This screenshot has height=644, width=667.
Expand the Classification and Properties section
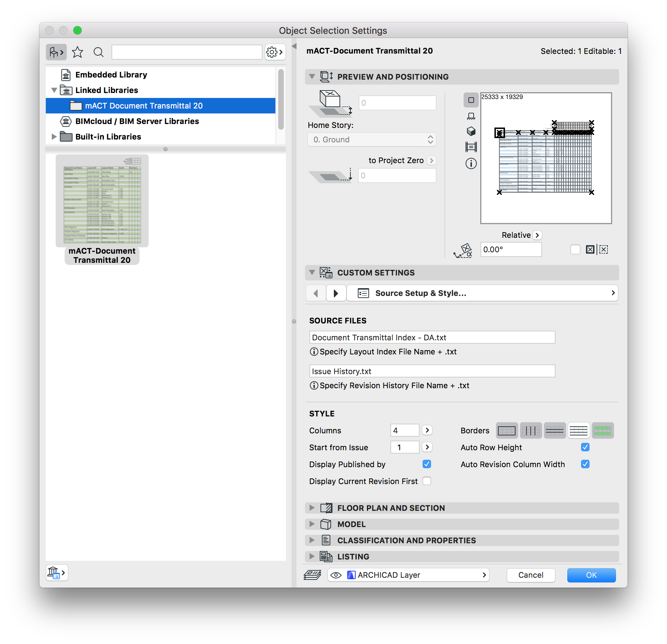click(x=312, y=540)
